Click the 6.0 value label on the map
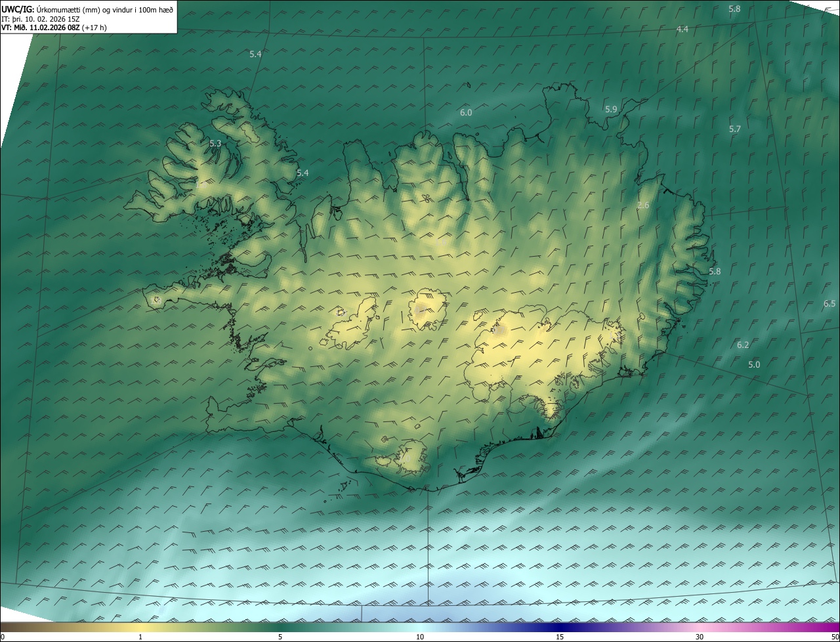Viewport: 840px width, 642px height. click(466, 113)
